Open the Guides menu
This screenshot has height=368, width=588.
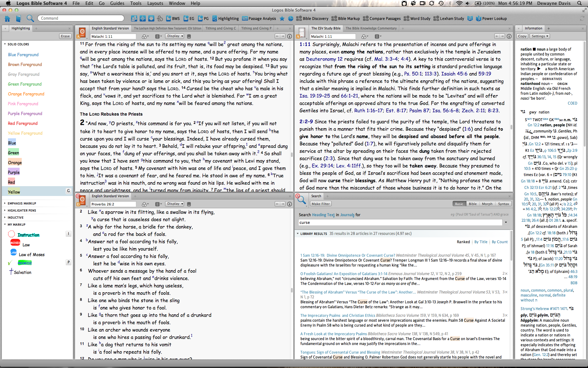click(x=117, y=3)
